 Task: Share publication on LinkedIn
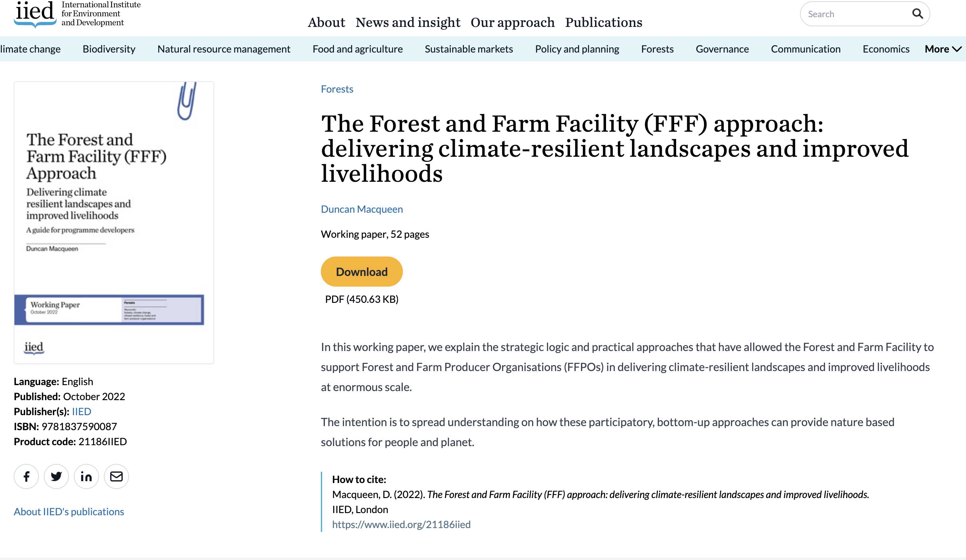(x=86, y=476)
